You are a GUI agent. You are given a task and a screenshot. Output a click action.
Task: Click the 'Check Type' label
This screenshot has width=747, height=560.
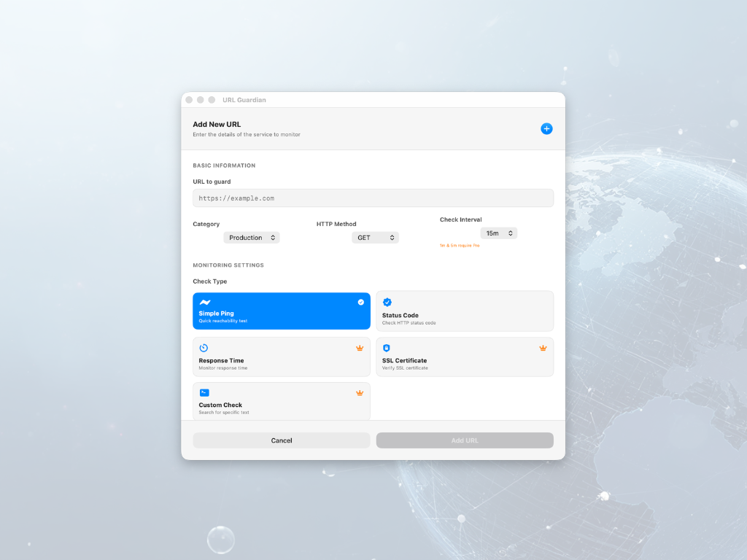tap(209, 281)
